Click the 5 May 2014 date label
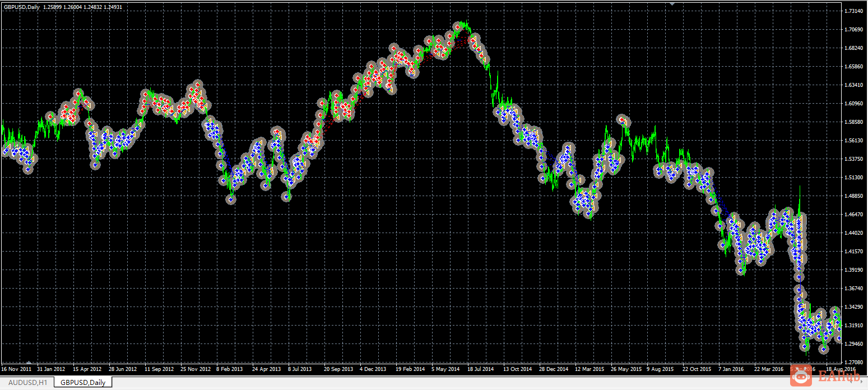Image resolution: width=868 pixels, height=390 pixels. tap(445, 369)
